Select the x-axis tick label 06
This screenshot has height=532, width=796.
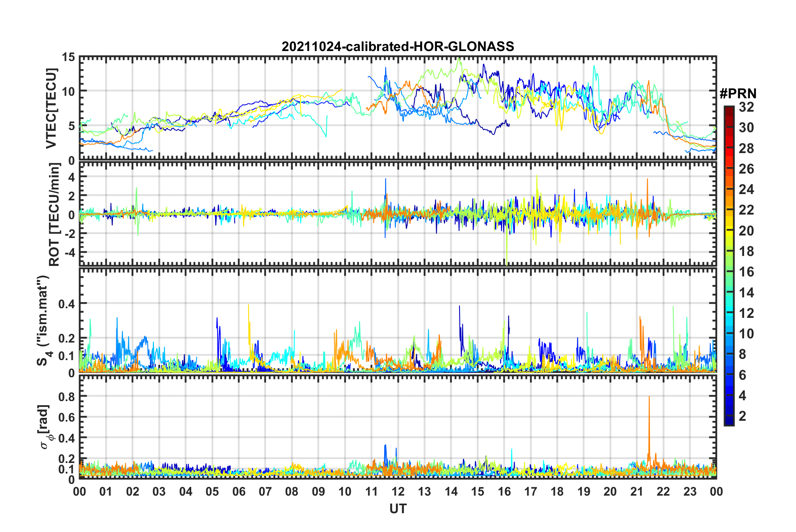(x=239, y=491)
